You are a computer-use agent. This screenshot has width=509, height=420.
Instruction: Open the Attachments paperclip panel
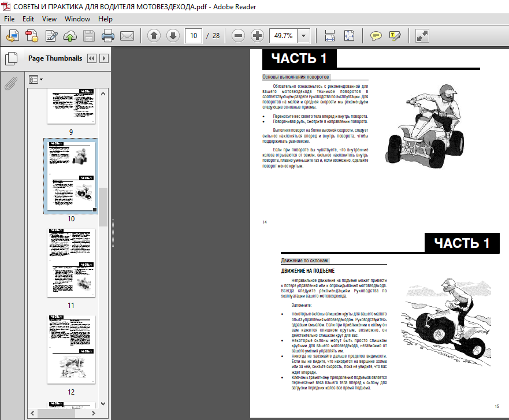(x=11, y=83)
